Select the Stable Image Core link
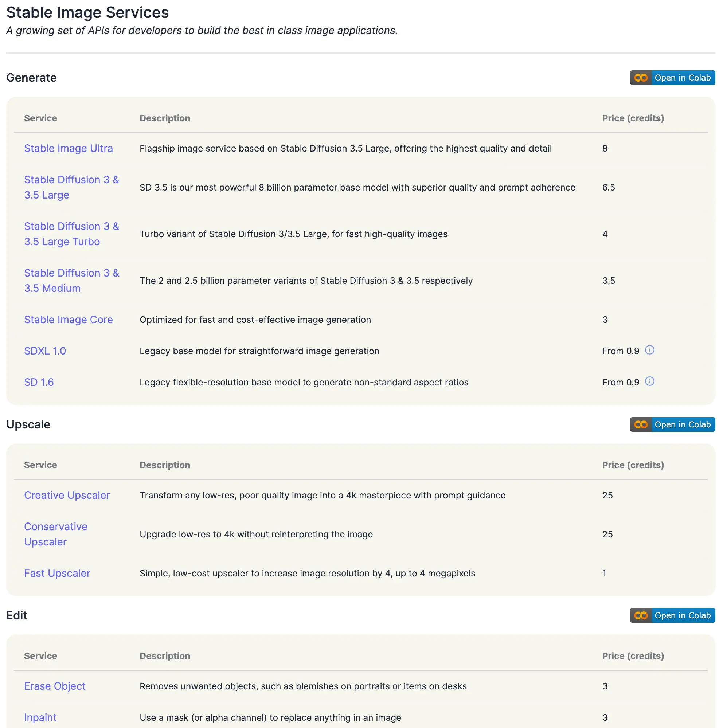This screenshot has width=723, height=728. coord(68,320)
